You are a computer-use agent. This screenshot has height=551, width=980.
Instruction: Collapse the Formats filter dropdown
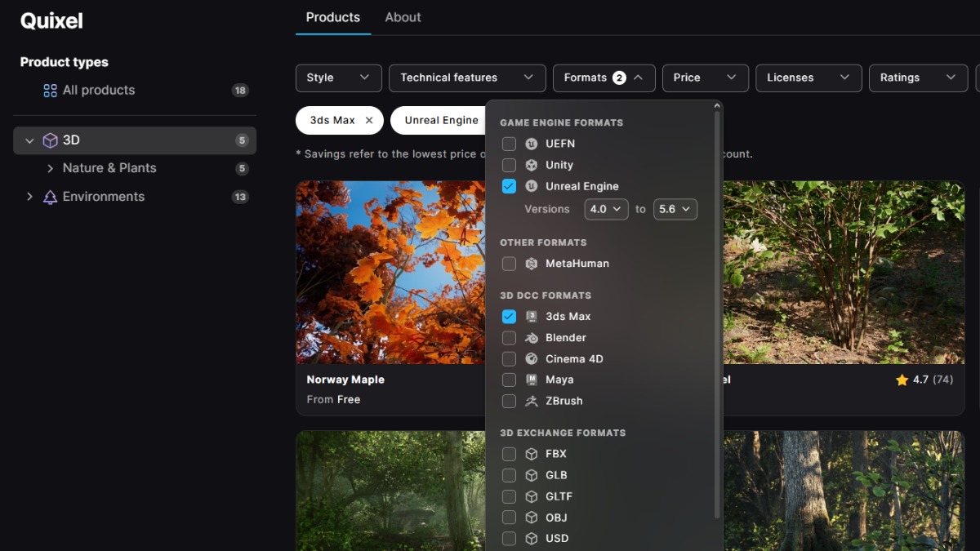(x=604, y=78)
